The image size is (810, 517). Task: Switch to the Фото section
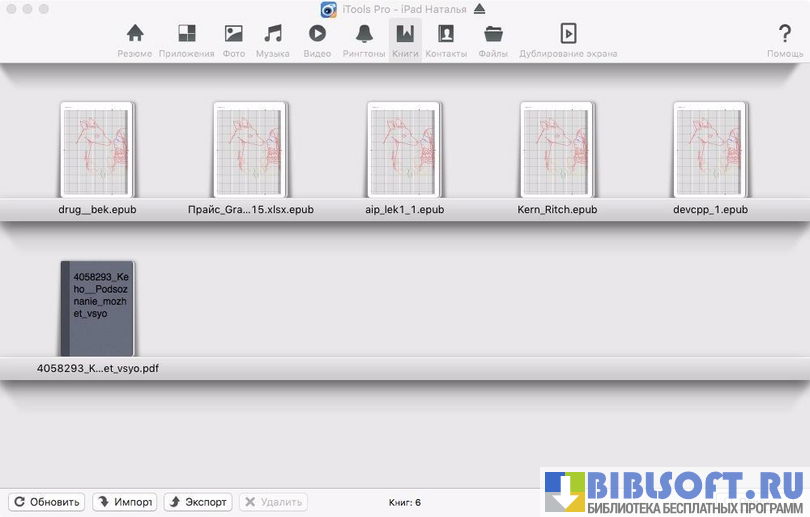[x=233, y=40]
